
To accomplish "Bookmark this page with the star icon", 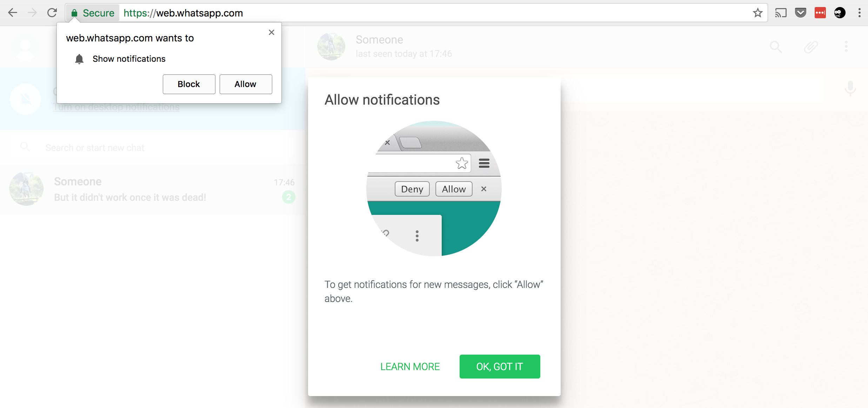I will (757, 13).
